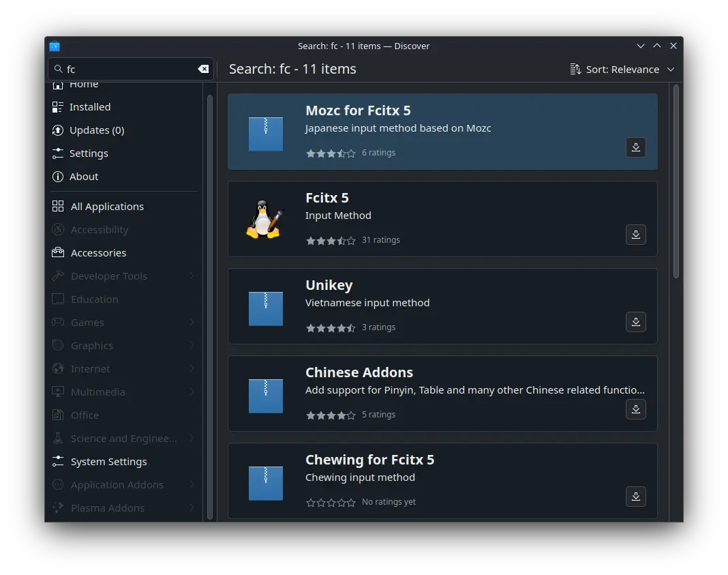This screenshot has height=575, width=728.
Task: Open the Unikey app title
Action: coord(329,285)
